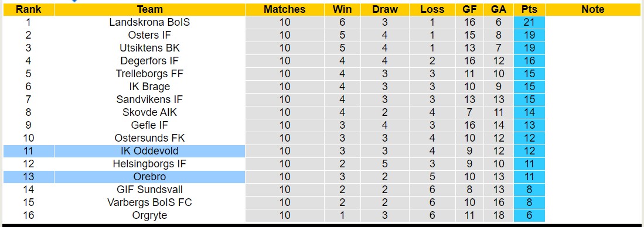Click the Team column header
Screen dimensions: 644x227
(x=149, y=9)
